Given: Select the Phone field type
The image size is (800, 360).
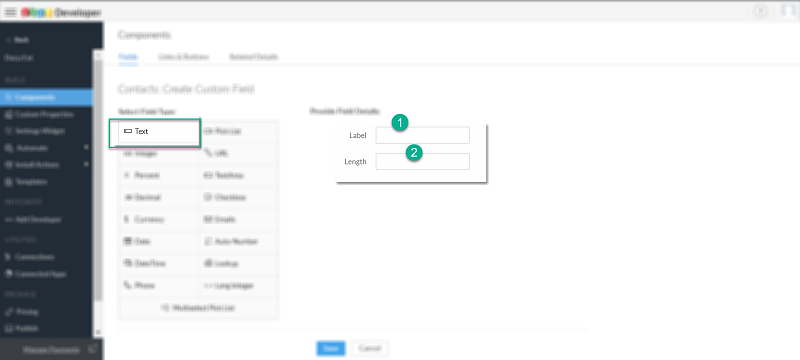Looking at the screenshot, I should pos(159,286).
